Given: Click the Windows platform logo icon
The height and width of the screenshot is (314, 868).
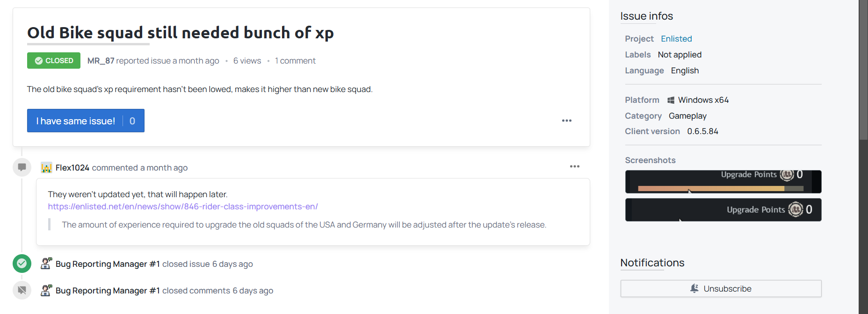Looking at the screenshot, I should (671, 100).
